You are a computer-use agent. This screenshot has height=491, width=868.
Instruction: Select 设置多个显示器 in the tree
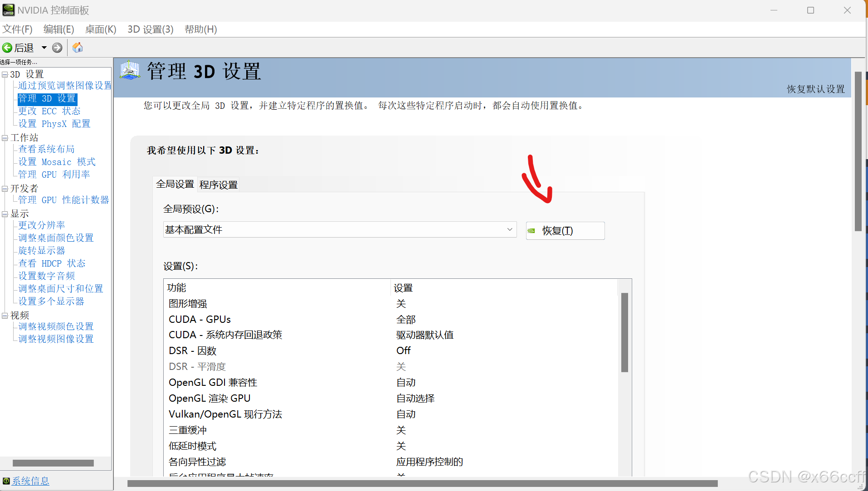click(x=51, y=301)
